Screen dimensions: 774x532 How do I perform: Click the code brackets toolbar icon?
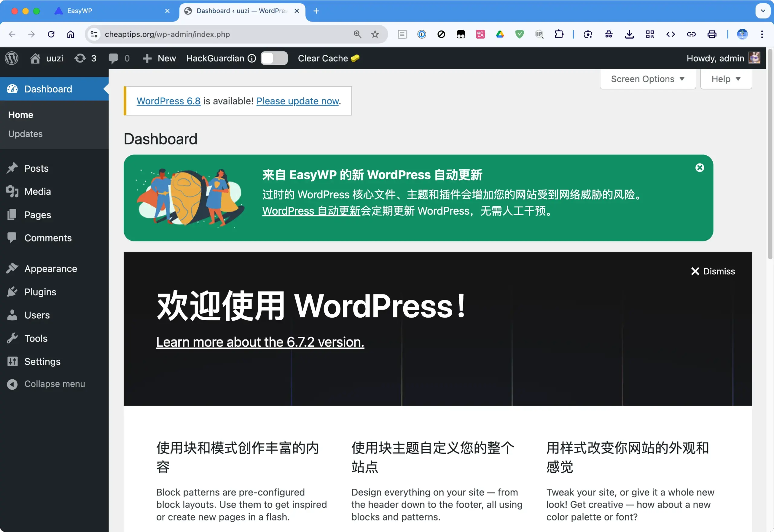click(x=671, y=34)
